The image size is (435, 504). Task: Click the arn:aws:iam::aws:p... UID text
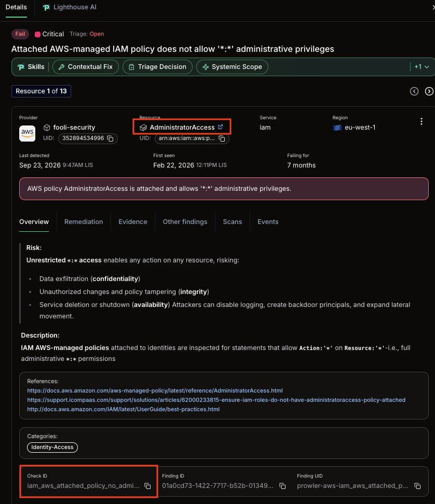point(186,138)
